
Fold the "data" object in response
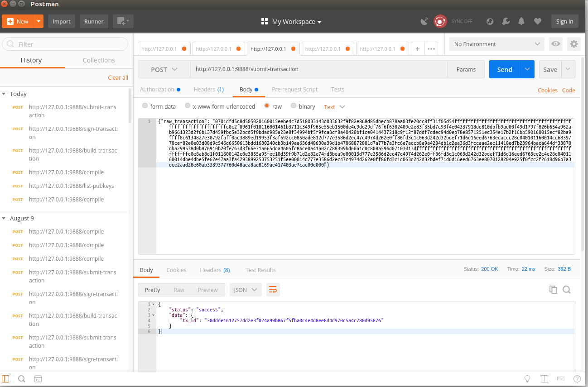click(x=153, y=315)
